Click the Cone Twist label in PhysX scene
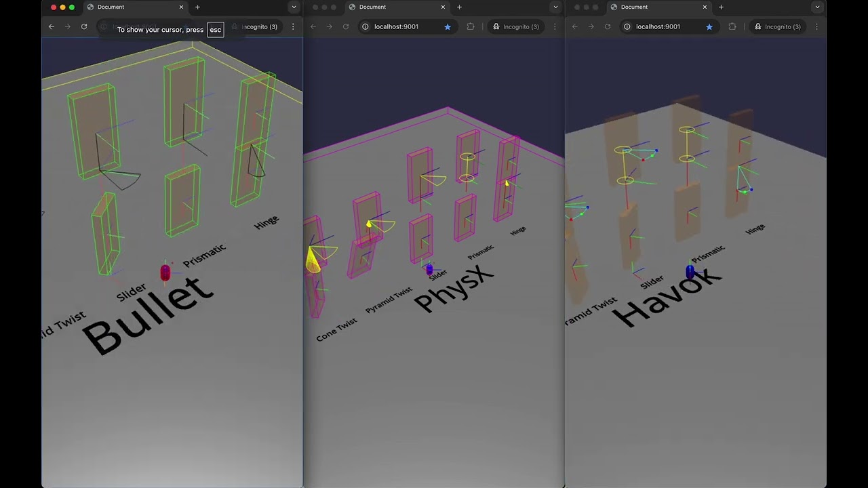This screenshot has width=868, height=488. coord(336,329)
